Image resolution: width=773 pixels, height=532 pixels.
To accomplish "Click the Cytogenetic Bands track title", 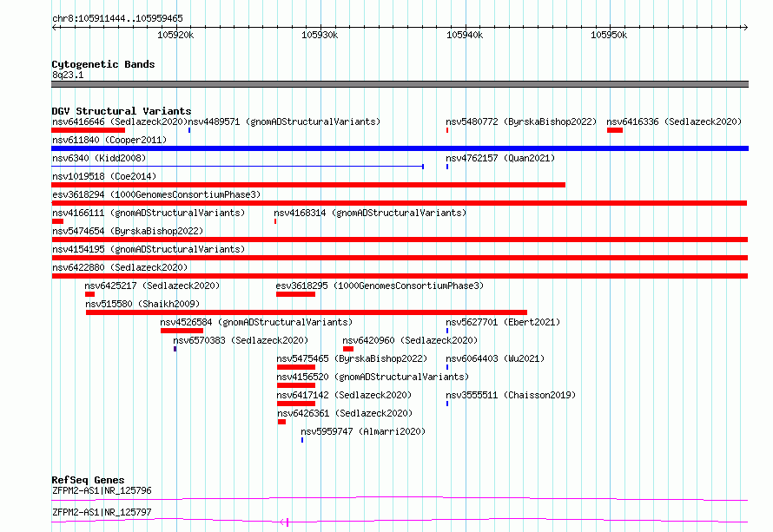I will [x=103, y=64].
